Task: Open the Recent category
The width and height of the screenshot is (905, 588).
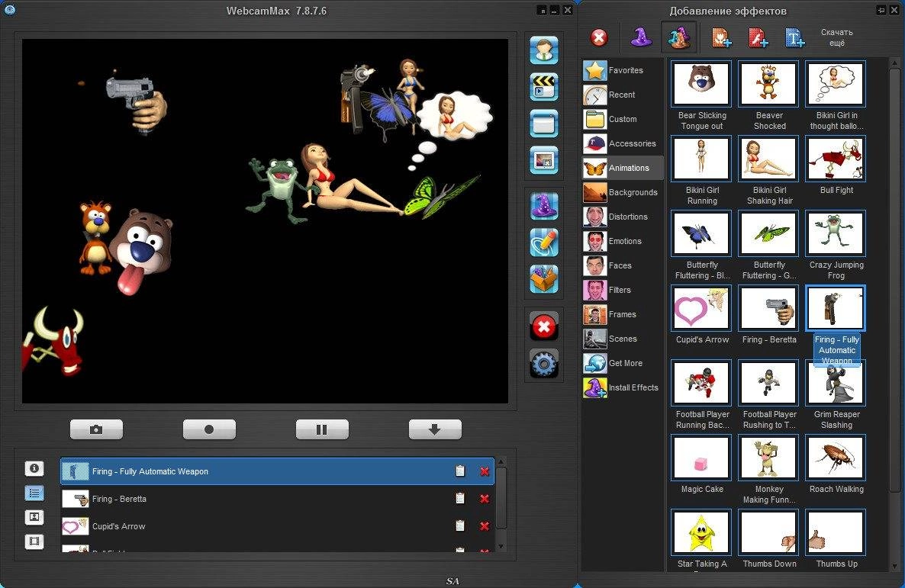Action: [623, 95]
